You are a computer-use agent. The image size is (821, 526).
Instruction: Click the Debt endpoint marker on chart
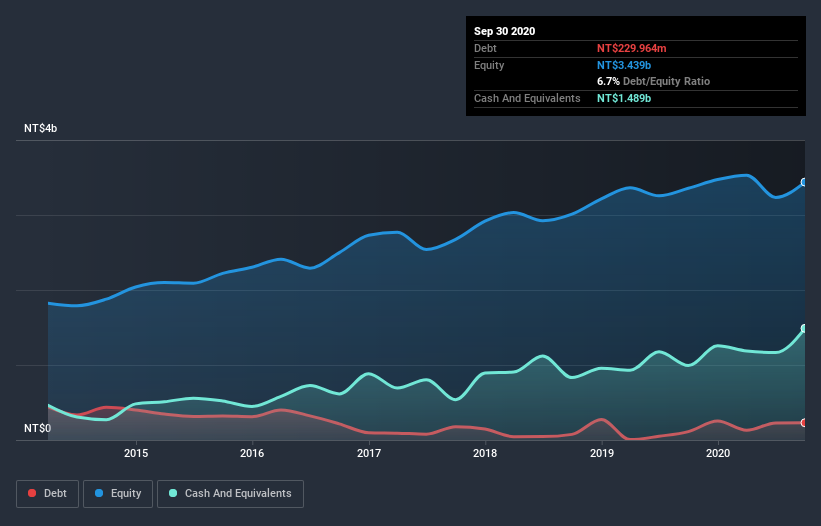click(x=804, y=423)
